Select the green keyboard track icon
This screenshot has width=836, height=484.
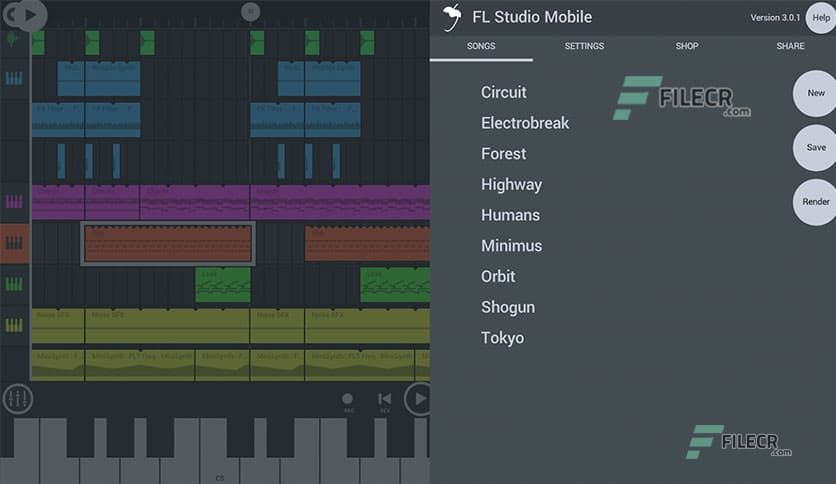(x=14, y=284)
